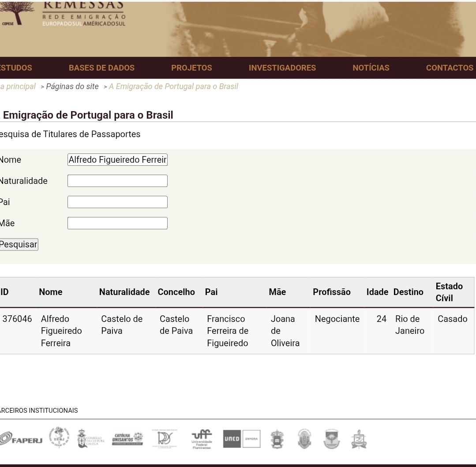The image size is (476, 467).
Task: Open the Católica UniSantos logo
Action: pyautogui.click(x=127, y=439)
